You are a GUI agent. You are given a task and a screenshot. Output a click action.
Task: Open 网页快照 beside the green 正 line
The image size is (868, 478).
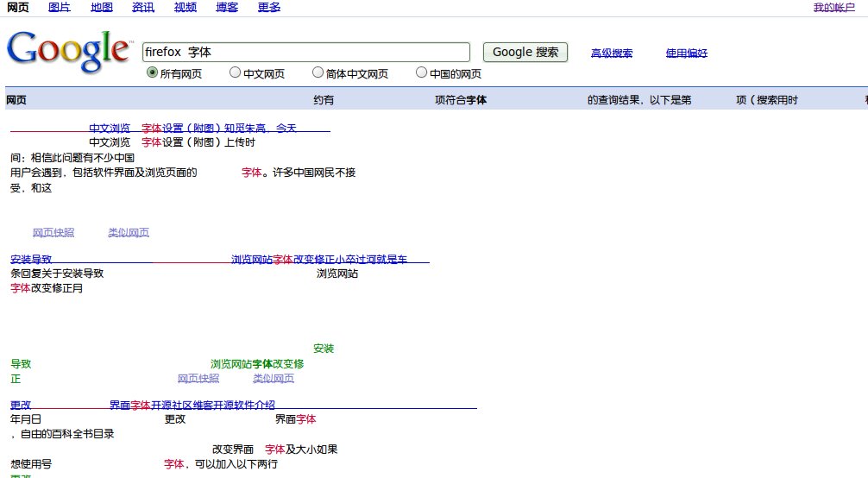(198, 378)
